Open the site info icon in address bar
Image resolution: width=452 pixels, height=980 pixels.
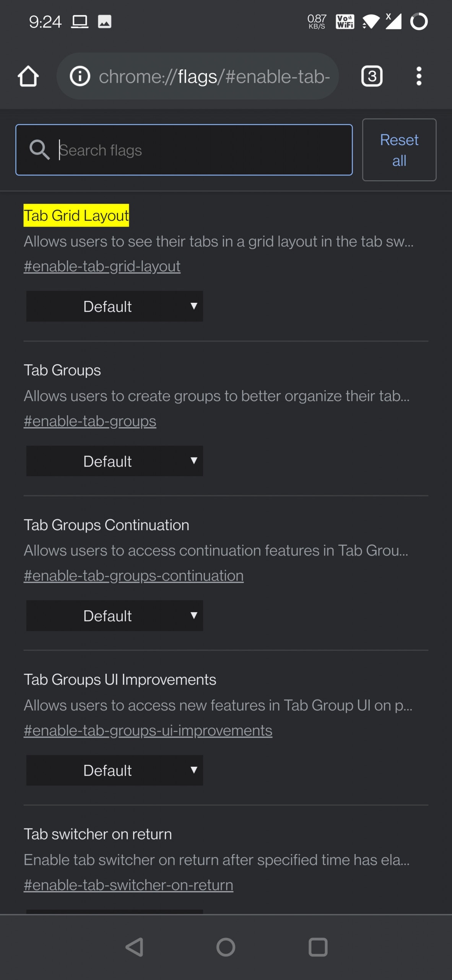[80, 76]
